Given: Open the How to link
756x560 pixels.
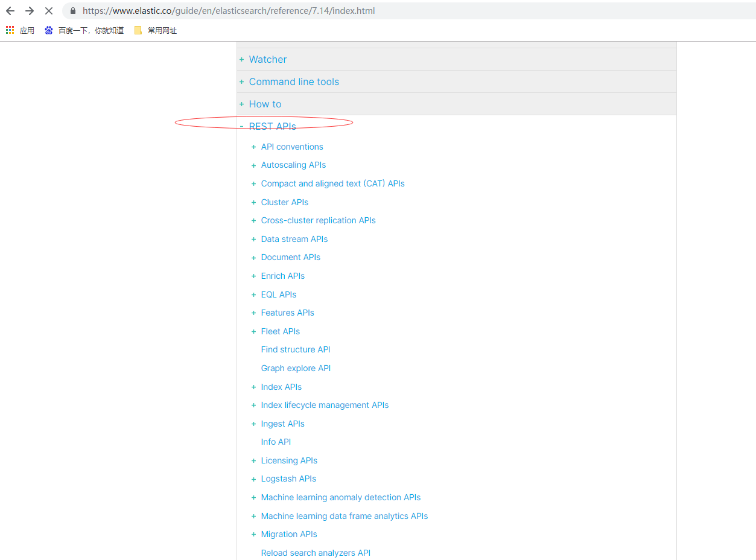Looking at the screenshot, I should pyautogui.click(x=265, y=104).
